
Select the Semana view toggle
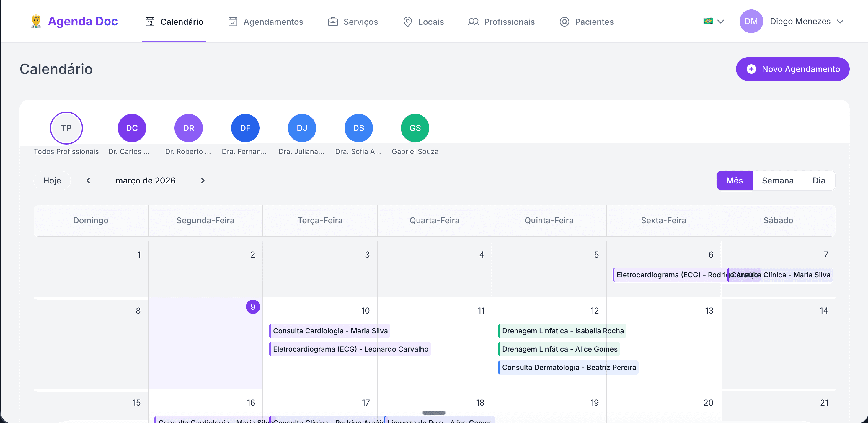point(777,181)
